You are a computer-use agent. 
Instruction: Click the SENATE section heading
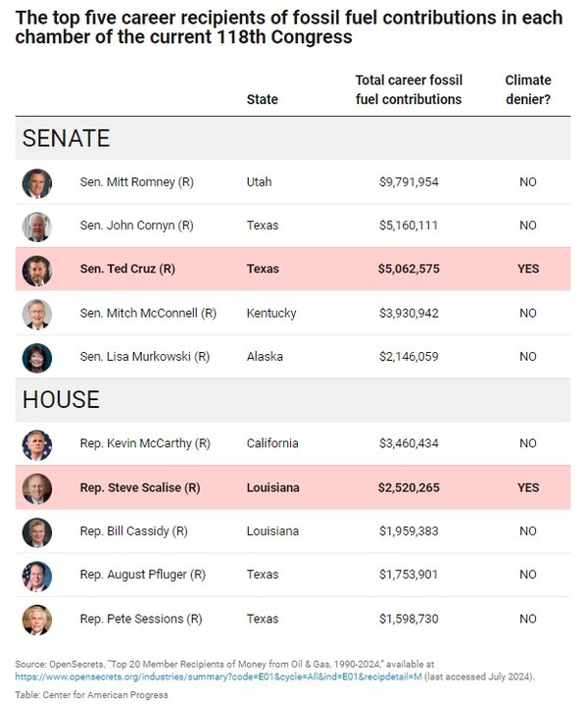click(x=67, y=138)
